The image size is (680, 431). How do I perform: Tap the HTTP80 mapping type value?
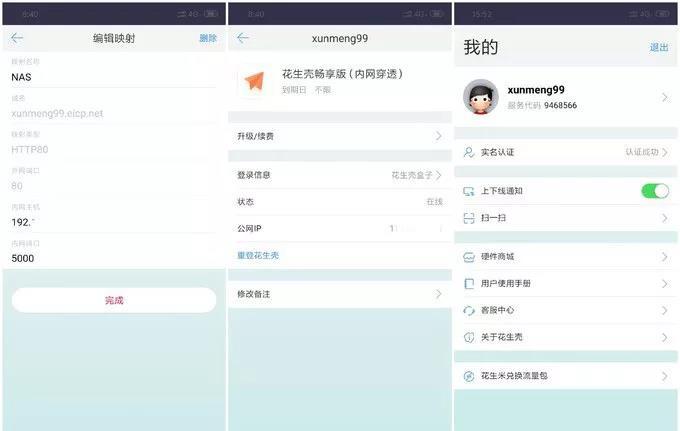point(30,150)
